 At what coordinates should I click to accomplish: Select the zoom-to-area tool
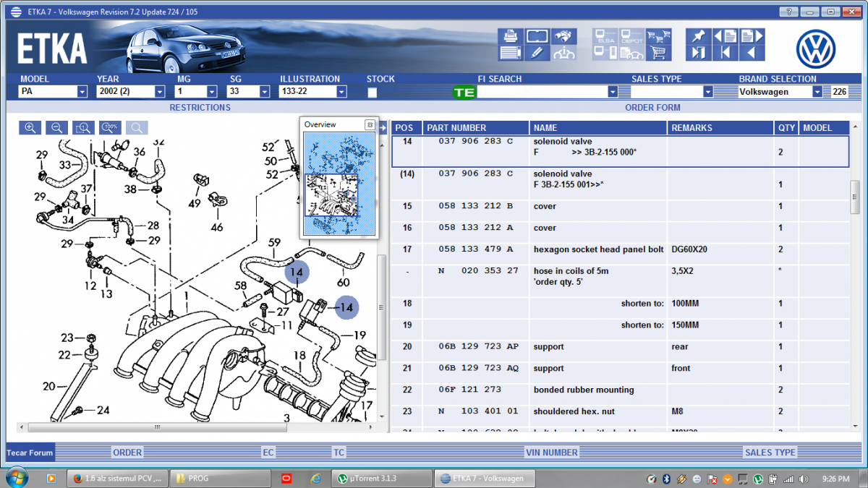tap(83, 127)
